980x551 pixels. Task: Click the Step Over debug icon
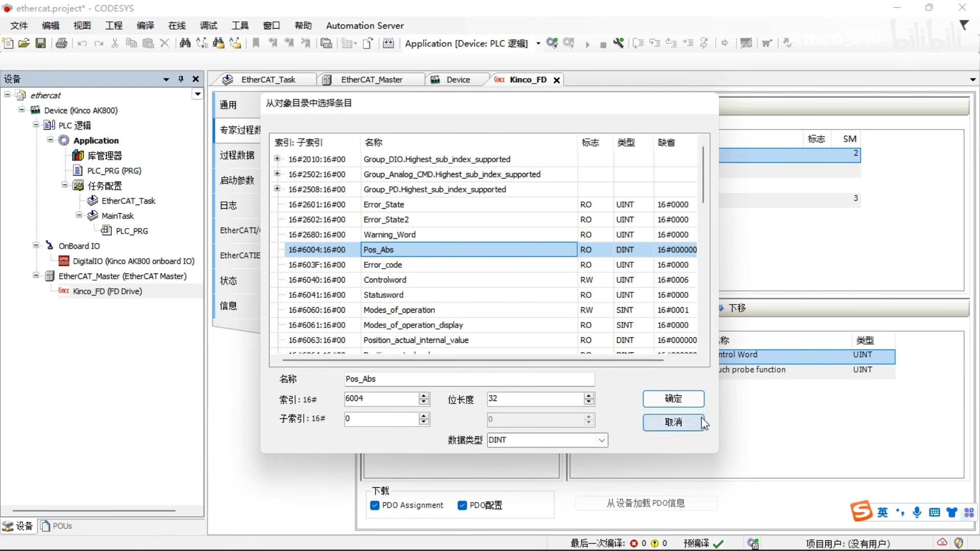tap(638, 43)
